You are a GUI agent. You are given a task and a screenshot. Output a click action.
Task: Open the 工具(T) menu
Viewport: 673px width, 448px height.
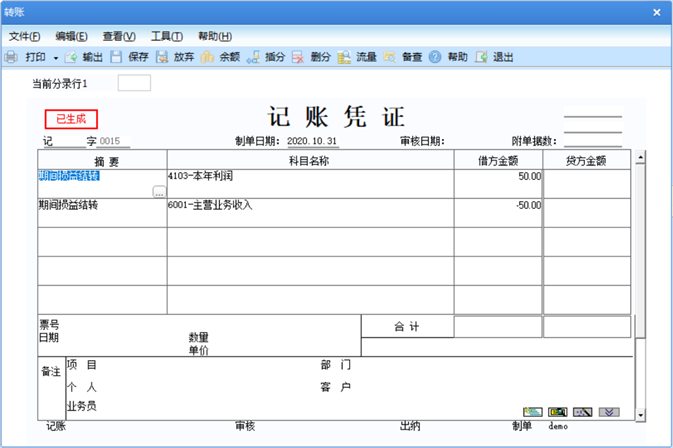tap(167, 36)
